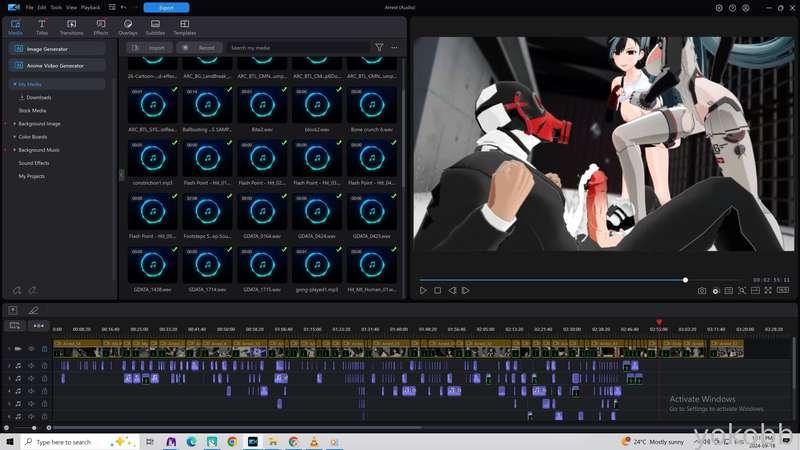Image resolution: width=800 pixels, height=450 pixels.
Task: Open the Image Generator
Action: 57,49
